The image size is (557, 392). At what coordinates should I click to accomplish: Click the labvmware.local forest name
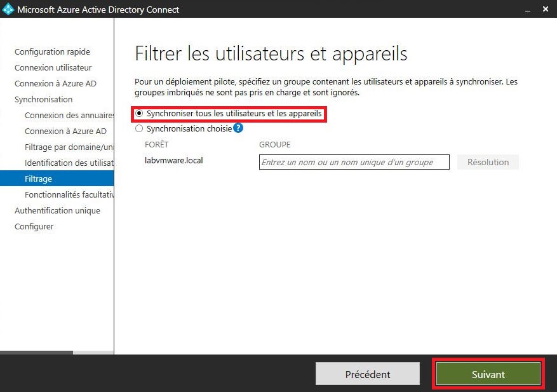point(174,160)
